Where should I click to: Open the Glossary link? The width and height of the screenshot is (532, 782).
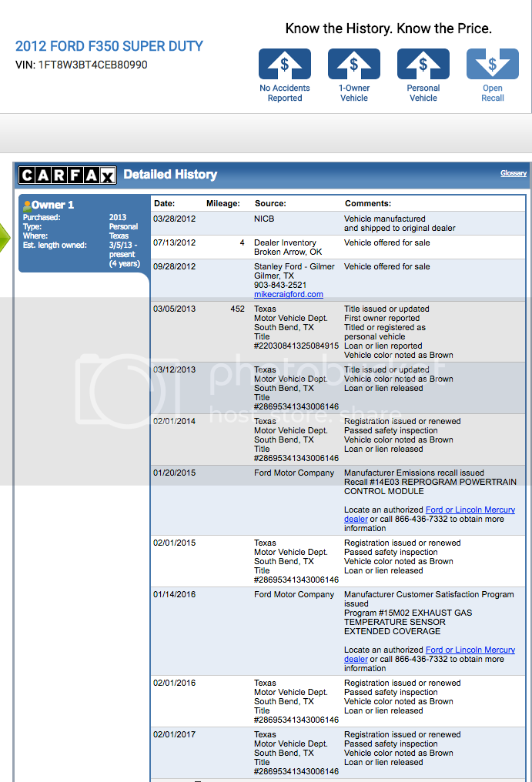[514, 173]
